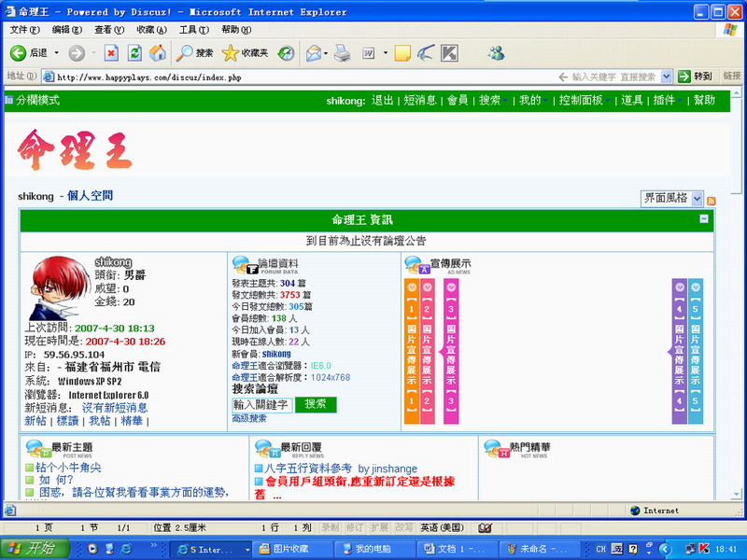Click the RSS feed icon
The image size is (747, 560).
(712, 201)
